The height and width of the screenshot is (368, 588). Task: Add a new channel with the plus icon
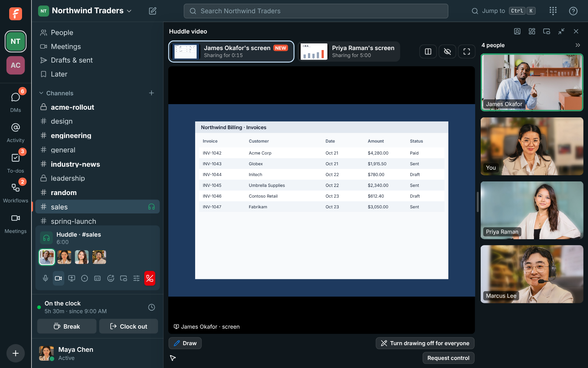point(151,93)
